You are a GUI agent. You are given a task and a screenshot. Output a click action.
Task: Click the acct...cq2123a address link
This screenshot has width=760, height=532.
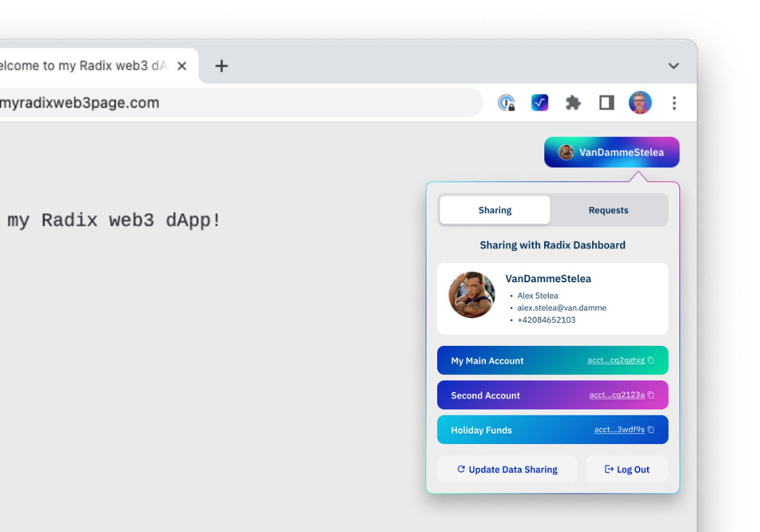tap(617, 395)
